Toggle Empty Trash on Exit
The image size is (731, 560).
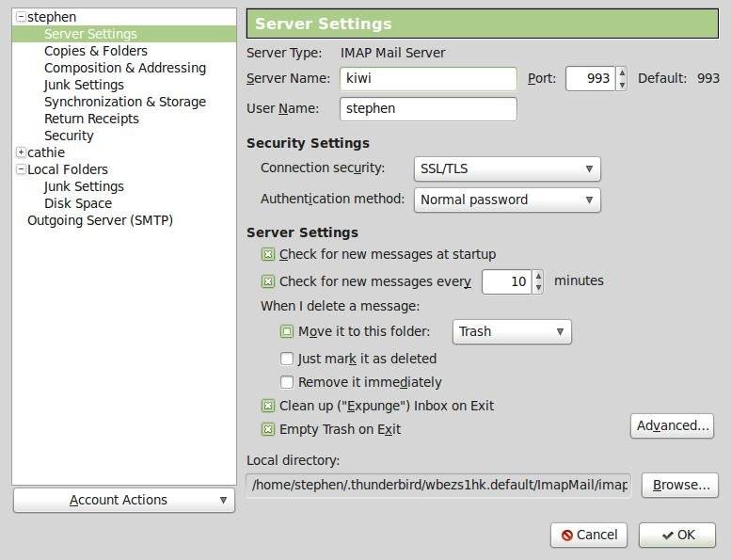[267, 429]
